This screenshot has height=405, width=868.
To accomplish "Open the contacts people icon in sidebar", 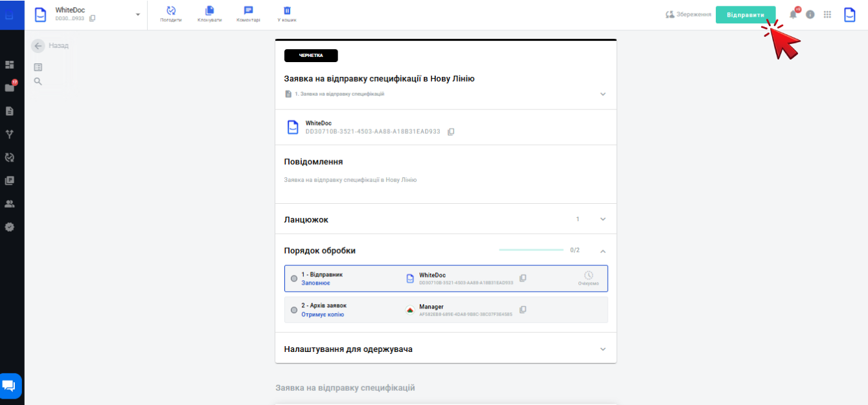I will pos(10,204).
